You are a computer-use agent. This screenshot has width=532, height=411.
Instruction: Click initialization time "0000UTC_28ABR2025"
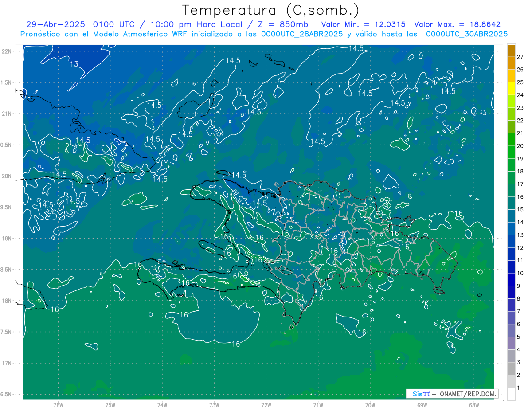301,34
